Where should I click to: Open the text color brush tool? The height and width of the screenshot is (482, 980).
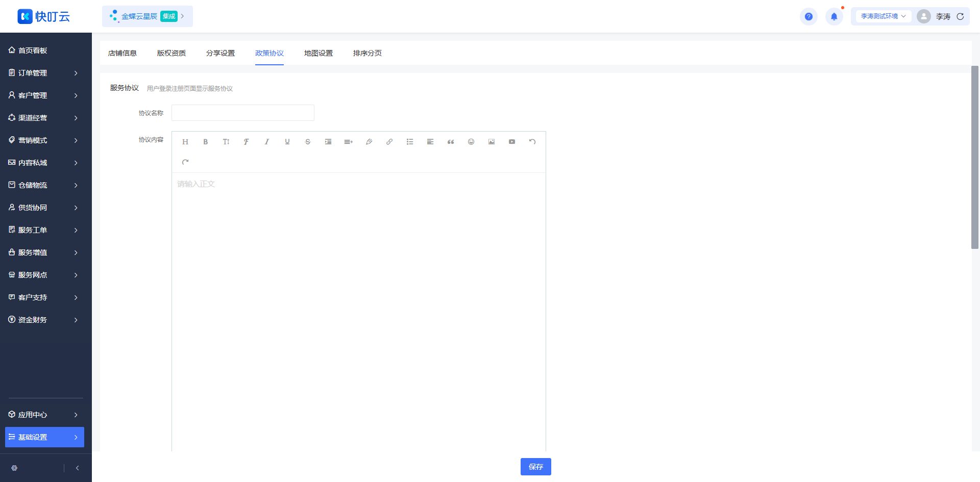369,142
